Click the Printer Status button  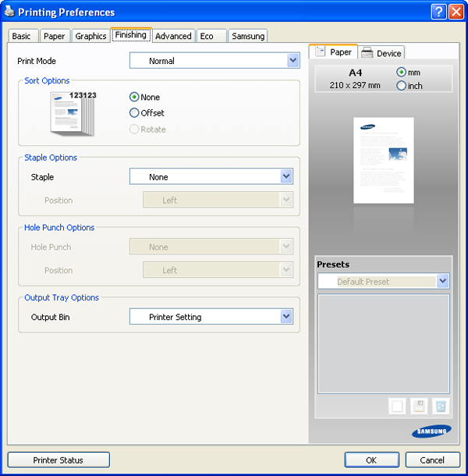(x=58, y=460)
